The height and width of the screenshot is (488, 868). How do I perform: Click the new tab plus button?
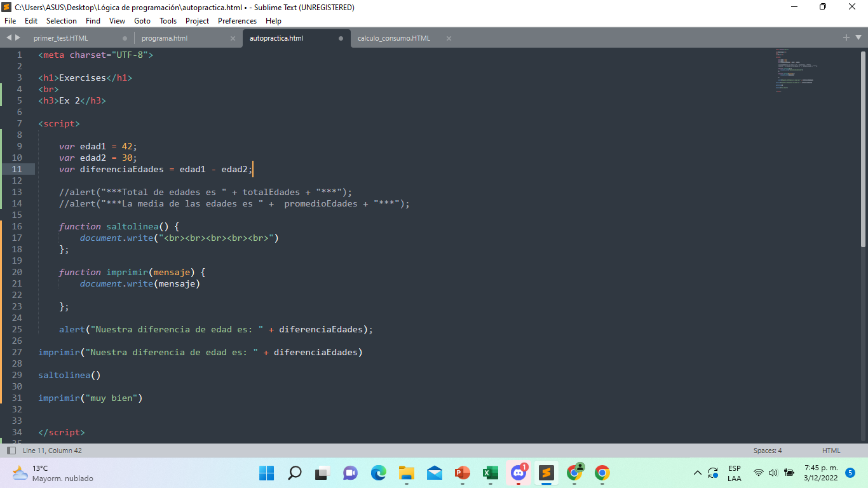[846, 38]
